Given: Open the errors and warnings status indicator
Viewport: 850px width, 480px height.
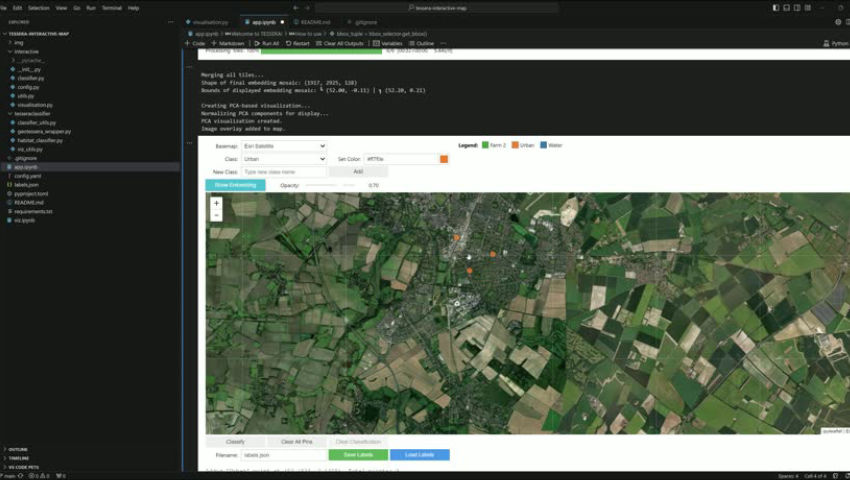Looking at the screenshot, I should [x=40, y=476].
